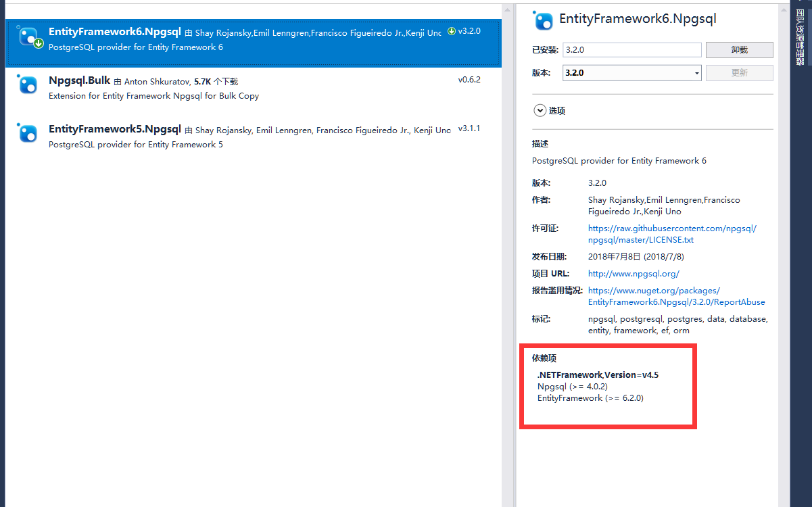
Task: Open the 团队资源管理器 side tab
Action: click(x=800, y=39)
